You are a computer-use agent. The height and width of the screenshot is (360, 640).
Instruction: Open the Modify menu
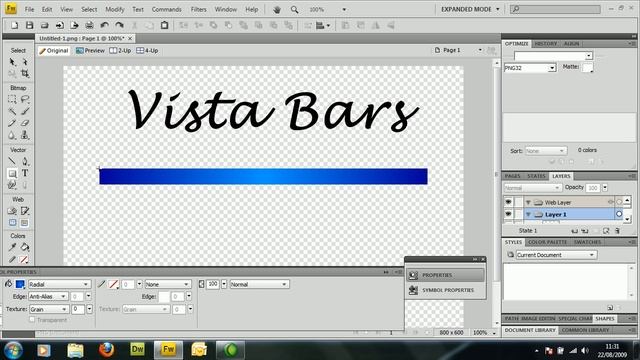115,9
